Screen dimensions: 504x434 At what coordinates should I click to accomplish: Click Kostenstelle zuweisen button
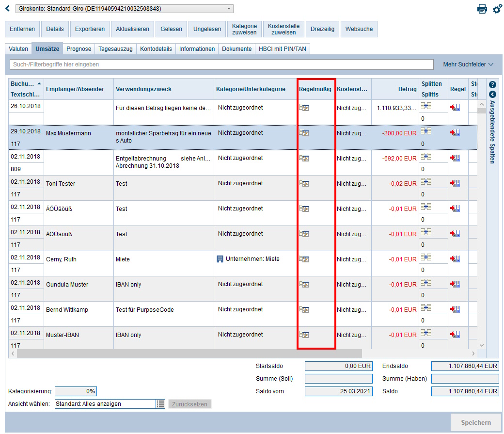tap(283, 29)
